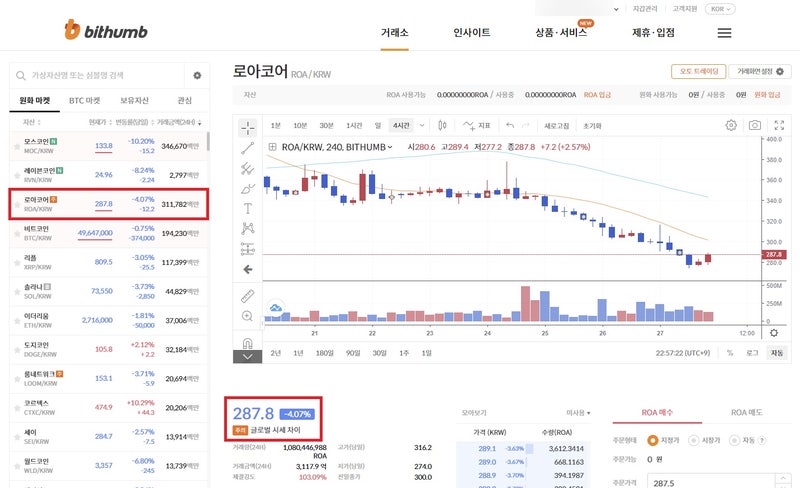
Task: Select the pitchfork drawing tool
Action: pos(247,168)
